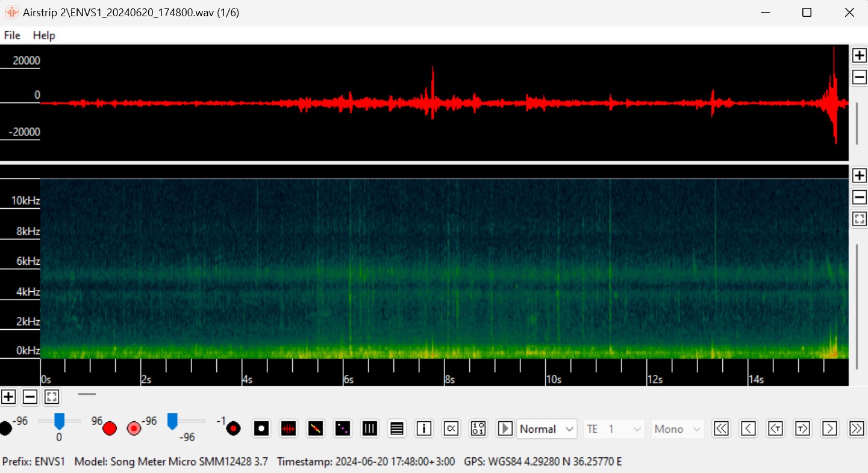Toggle the vertical lines display button
This screenshot has height=473, width=868.
(370, 428)
